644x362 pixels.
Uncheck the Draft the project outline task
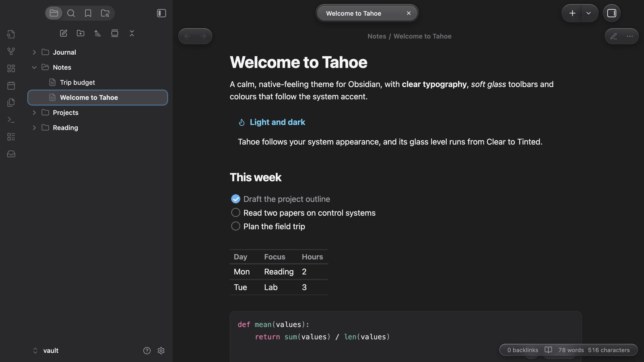pyautogui.click(x=236, y=199)
